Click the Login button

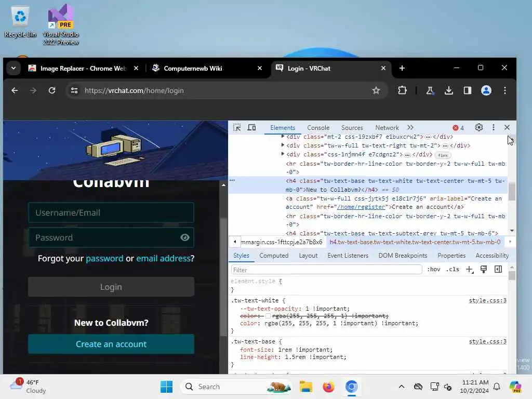coord(111,287)
